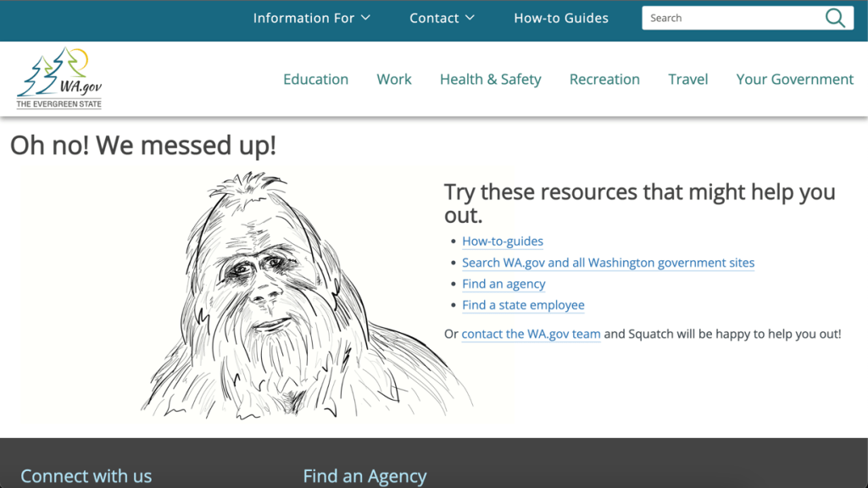Click the Connect with us footer heading
This screenshot has height=488, width=868.
pyautogui.click(x=86, y=476)
